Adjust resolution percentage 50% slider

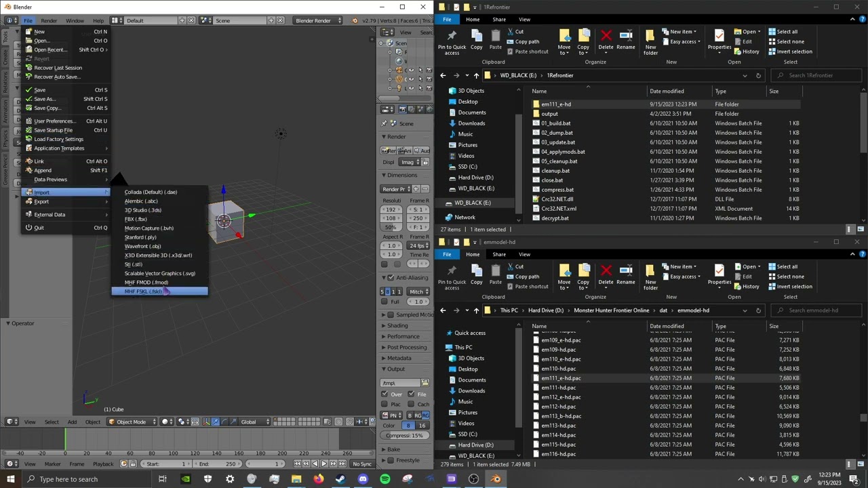coord(391,227)
